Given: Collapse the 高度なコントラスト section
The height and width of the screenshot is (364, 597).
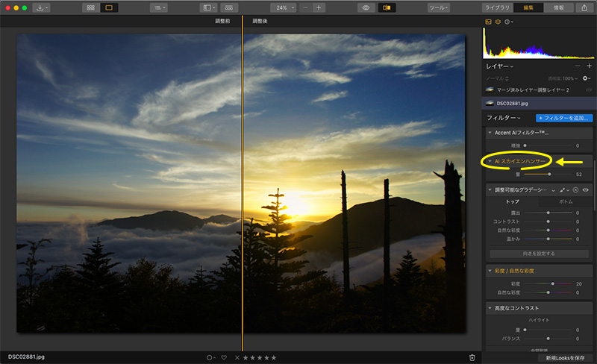Looking at the screenshot, I should point(490,308).
